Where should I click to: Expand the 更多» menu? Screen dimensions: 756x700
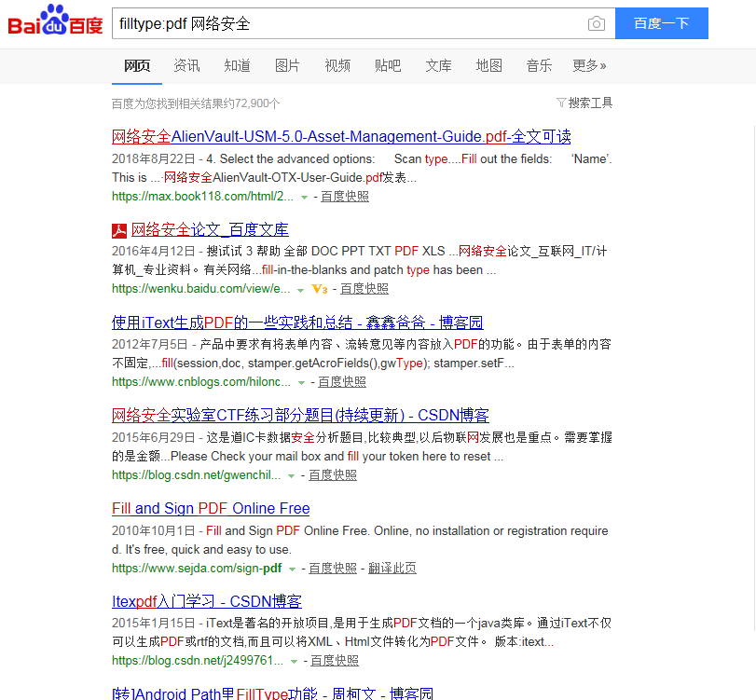[589, 65]
